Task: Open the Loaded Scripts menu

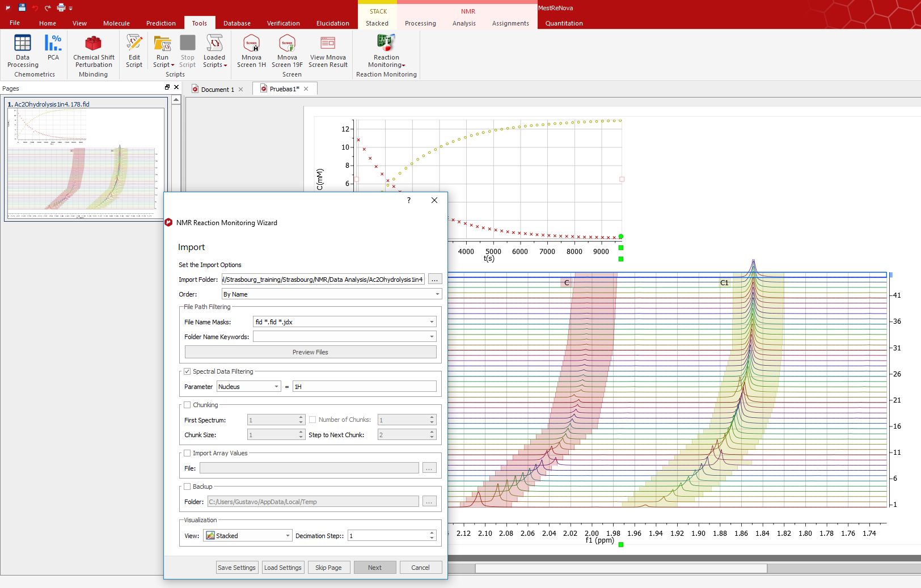Action: coord(214,51)
